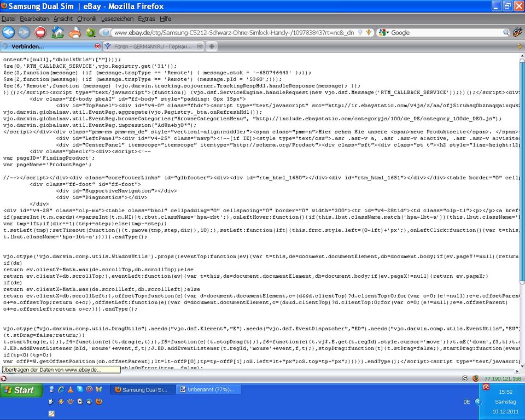This screenshot has width=525, height=420.
Task: Open the Lesezeichen menu
Action: click(x=117, y=19)
